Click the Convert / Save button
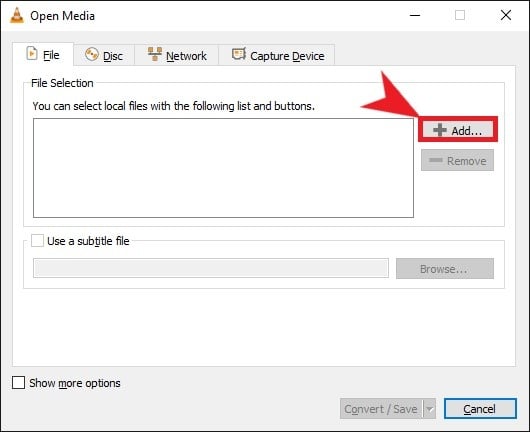530x432 pixels. coord(381,409)
